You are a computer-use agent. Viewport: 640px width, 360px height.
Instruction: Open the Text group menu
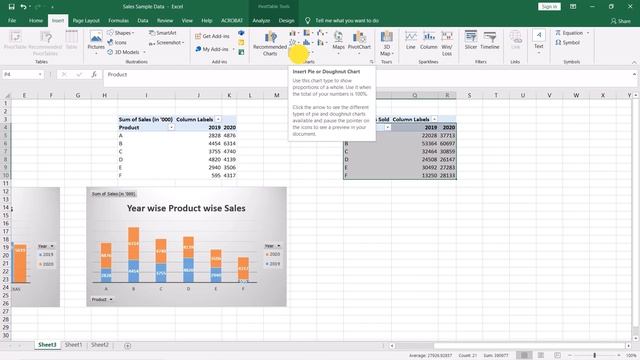[539, 42]
